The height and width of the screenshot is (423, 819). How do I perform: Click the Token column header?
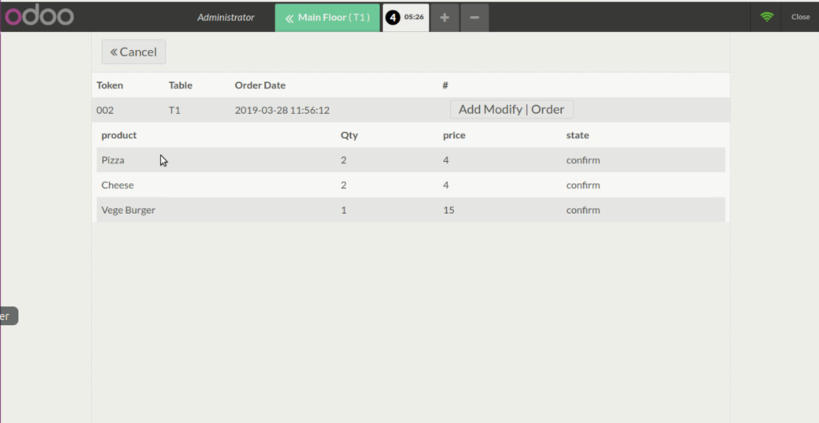coord(110,85)
